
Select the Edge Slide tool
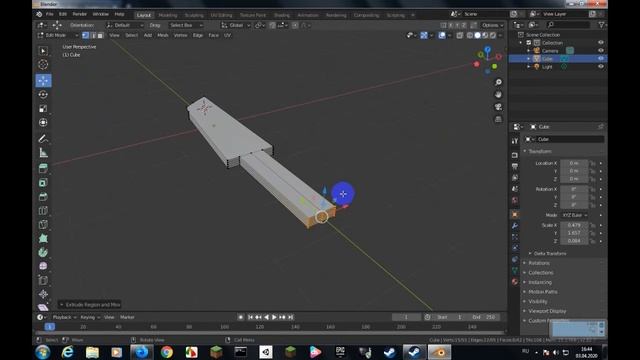point(43,280)
